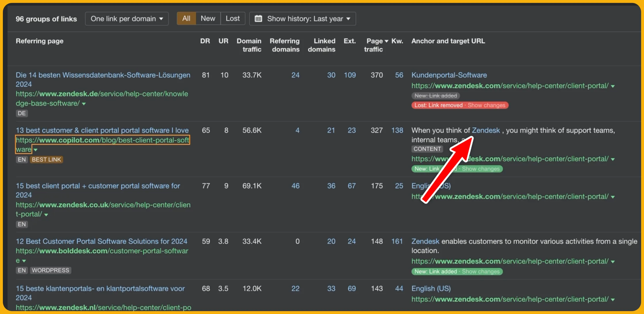
Task: Open 12 Best Customer Portal Software Solutions link
Action: coord(101,241)
